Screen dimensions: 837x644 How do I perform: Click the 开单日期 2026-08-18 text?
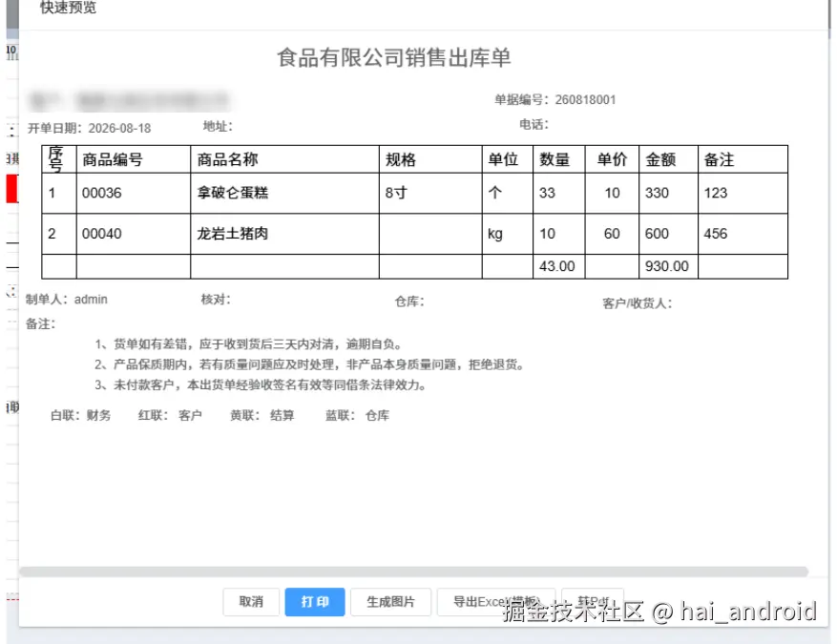point(89,128)
